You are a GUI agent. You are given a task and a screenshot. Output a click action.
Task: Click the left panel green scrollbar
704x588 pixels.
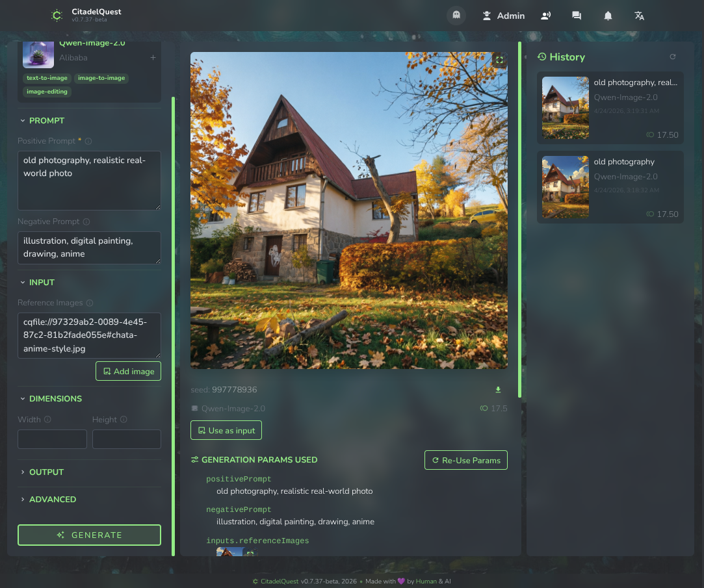pos(174,326)
